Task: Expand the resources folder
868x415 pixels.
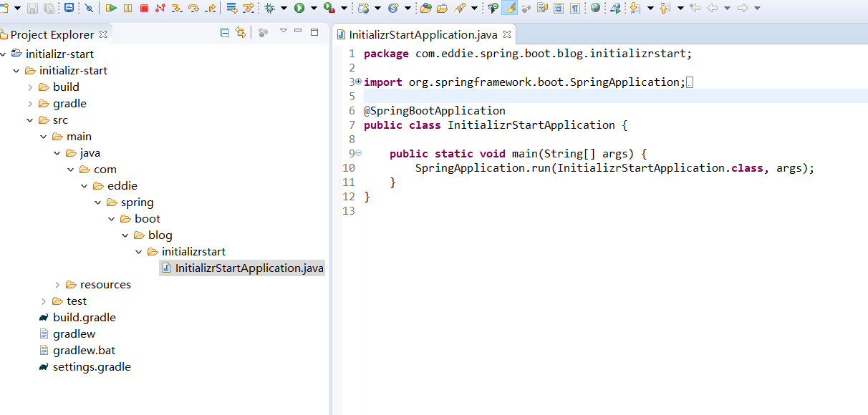Action: (57, 285)
